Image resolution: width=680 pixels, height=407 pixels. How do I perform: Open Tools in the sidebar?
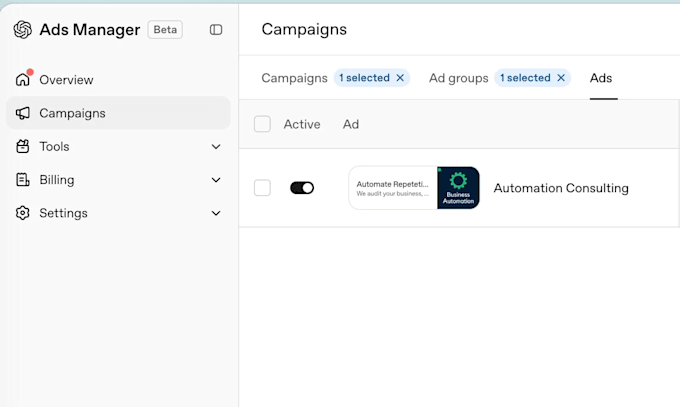pos(118,147)
